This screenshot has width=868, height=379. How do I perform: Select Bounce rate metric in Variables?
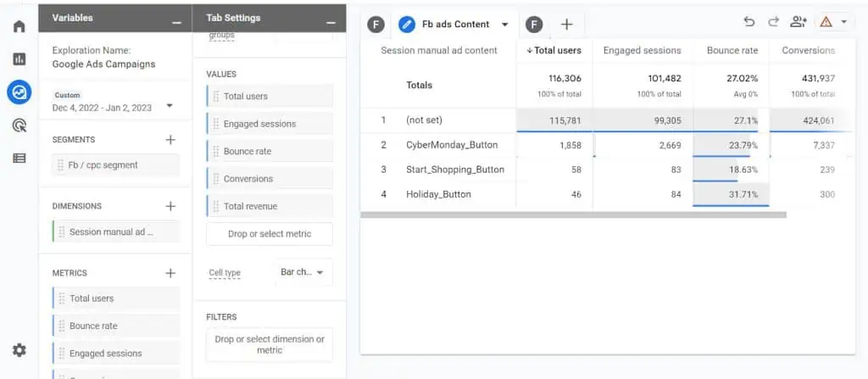115,326
